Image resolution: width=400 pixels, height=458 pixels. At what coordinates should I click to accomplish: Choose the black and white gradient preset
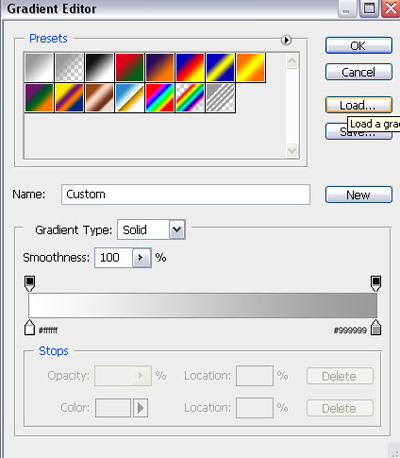pos(99,67)
